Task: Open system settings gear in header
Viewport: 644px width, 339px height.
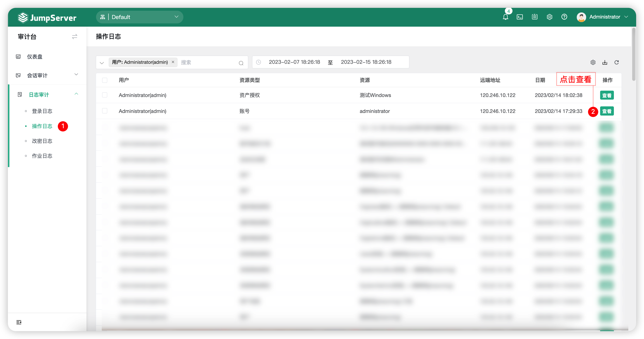Action: (x=549, y=17)
